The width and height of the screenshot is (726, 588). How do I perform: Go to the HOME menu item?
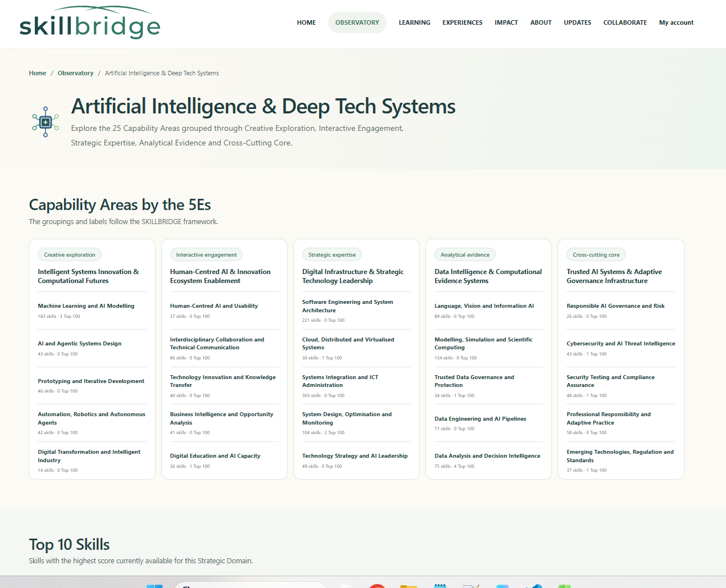(306, 22)
